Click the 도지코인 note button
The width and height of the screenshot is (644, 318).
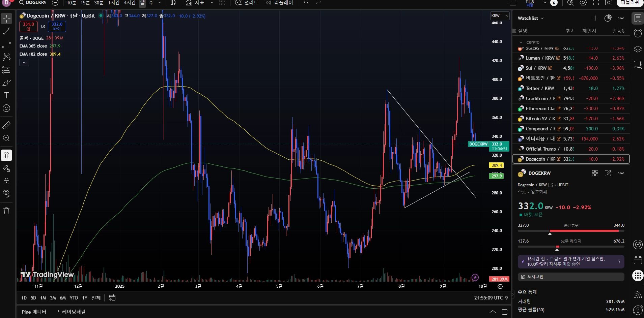click(x=571, y=277)
